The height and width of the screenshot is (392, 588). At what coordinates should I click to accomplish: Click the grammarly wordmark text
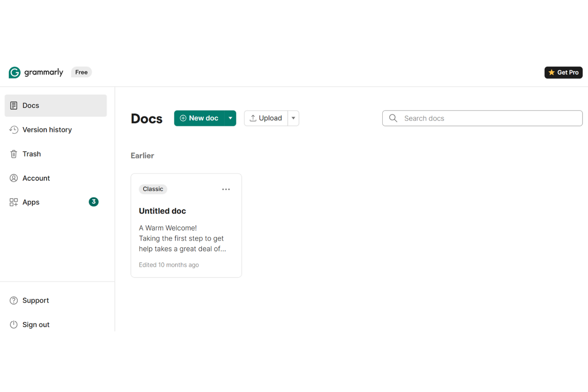tap(44, 73)
